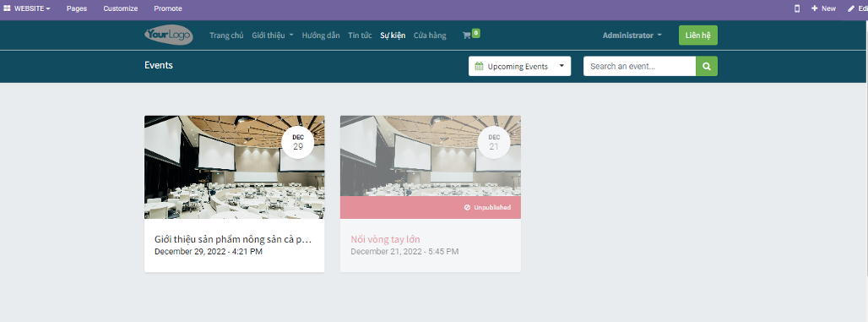868x322 pixels.
Task: Click the Unpublished status badge
Action: pos(487,208)
